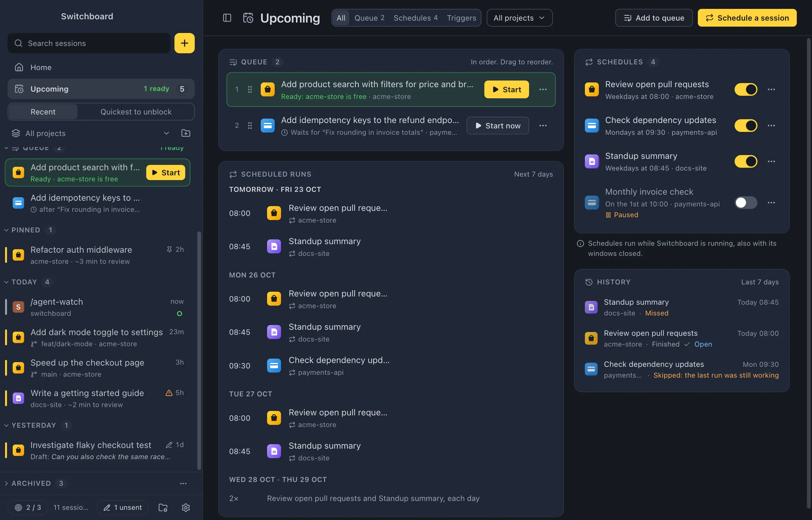The height and width of the screenshot is (520, 812).
Task: Click the sidebar session list scrollbar
Action: click(x=199, y=350)
